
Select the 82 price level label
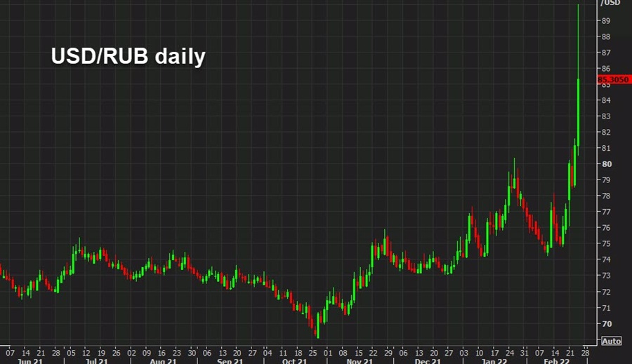[606, 133]
